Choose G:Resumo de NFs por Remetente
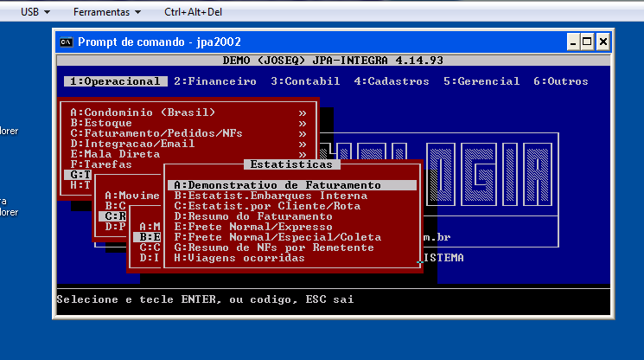 [x=274, y=247]
